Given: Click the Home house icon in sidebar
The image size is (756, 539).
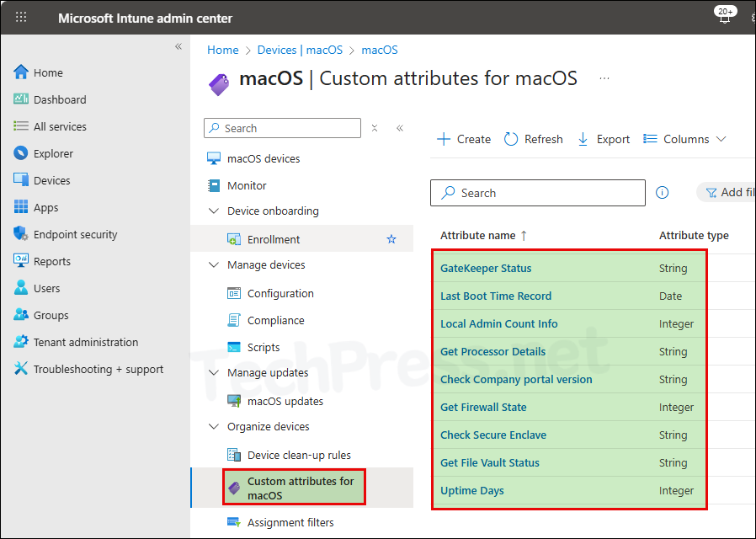Looking at the screenshot, I should (x=21, y=72).
